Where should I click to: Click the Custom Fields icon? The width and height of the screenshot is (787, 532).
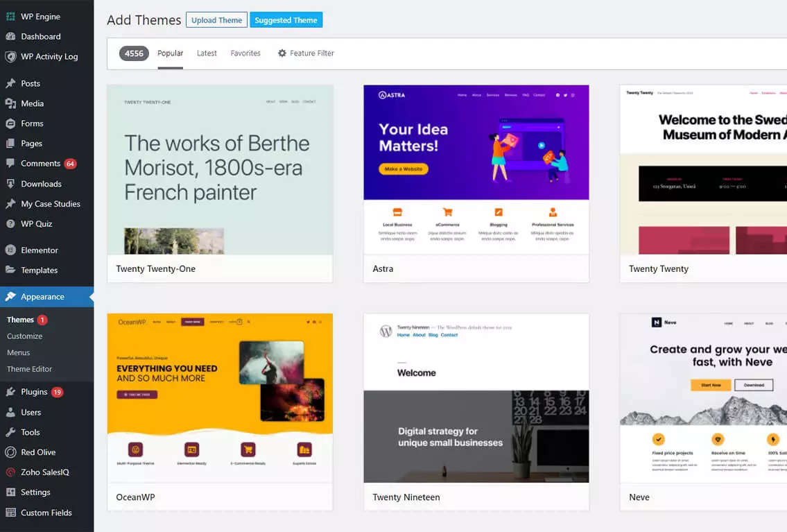(x=10, y=513)
